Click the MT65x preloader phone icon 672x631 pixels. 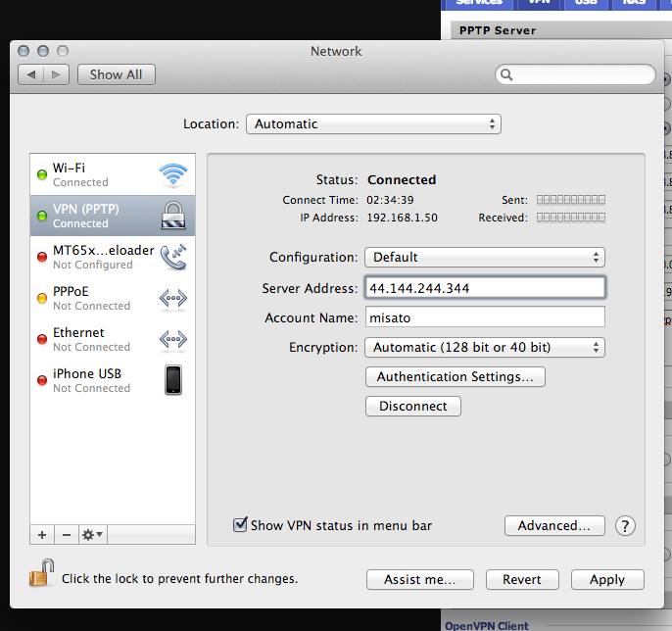coord(173,257)
